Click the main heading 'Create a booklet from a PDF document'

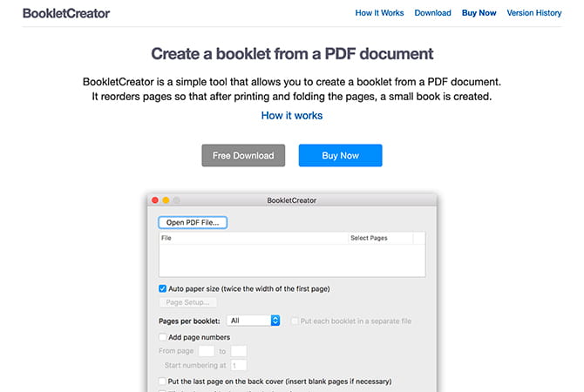pos(292,54)
